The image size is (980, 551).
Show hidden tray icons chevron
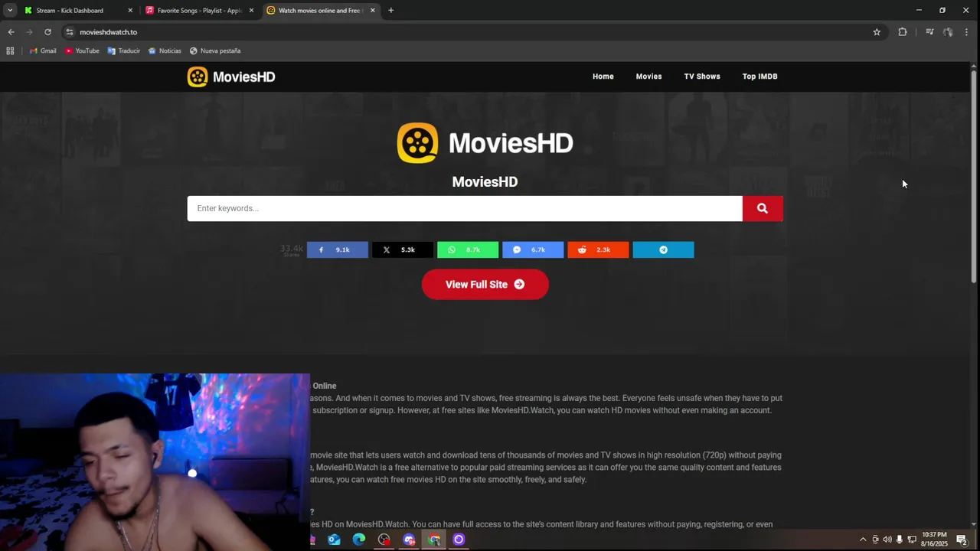[x=863, y=540]
